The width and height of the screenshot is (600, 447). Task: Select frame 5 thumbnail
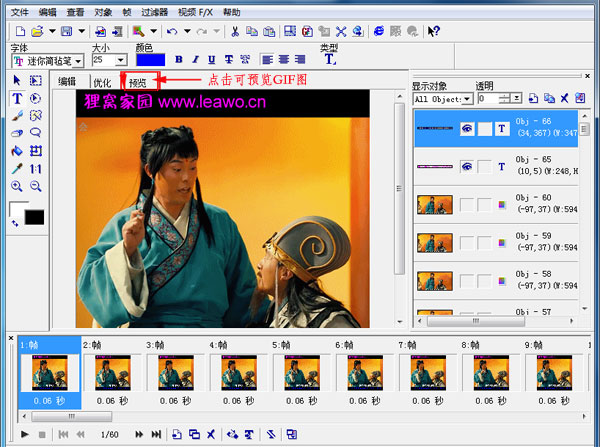[x=302, y=372]
